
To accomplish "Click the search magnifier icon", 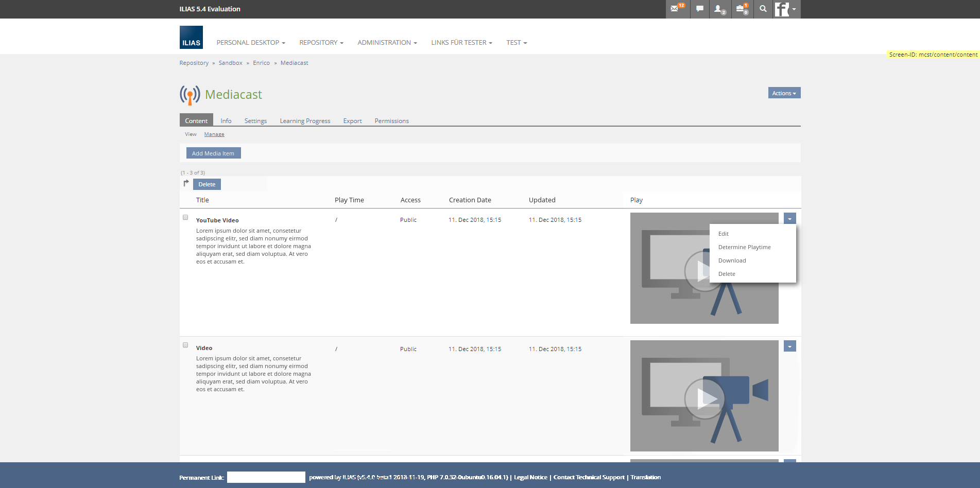I will point(763,9).
